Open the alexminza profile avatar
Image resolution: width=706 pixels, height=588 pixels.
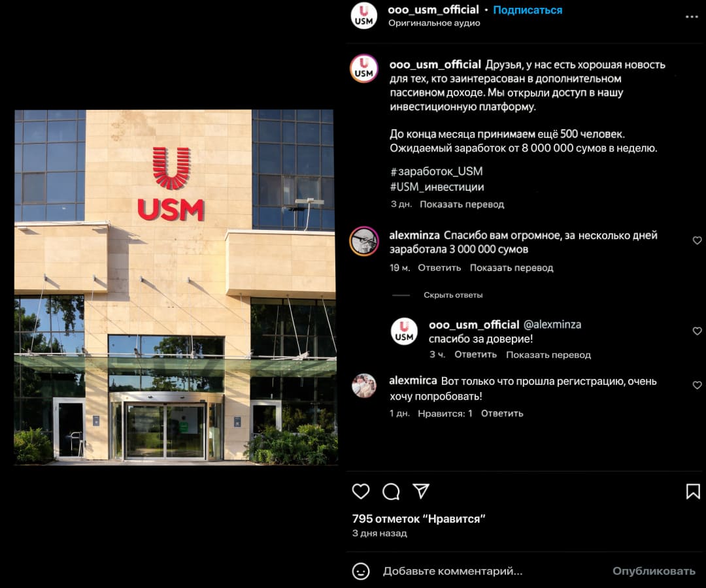364,241
